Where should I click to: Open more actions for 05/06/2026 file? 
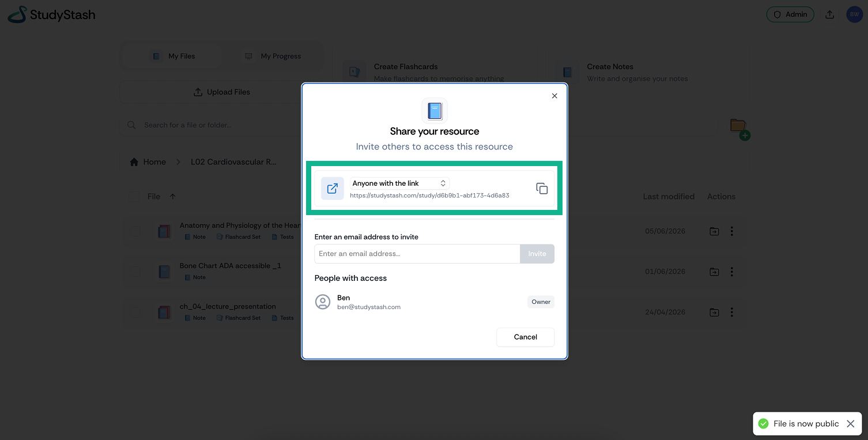pyautogui.click(x=731, y=231)
